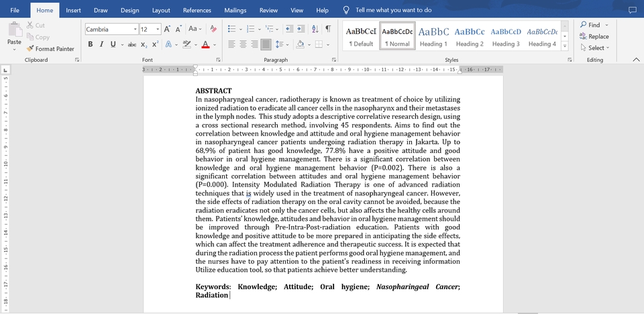Apply the Heading 4 style
Screen dimensions: 644x314
[542, 36]
